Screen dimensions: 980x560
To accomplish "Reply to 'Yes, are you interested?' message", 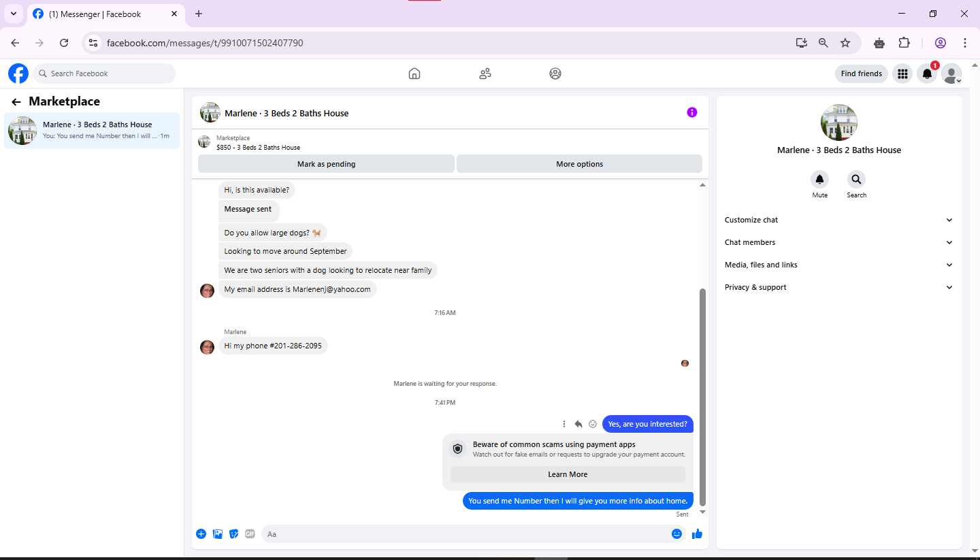I will point(578,424).
